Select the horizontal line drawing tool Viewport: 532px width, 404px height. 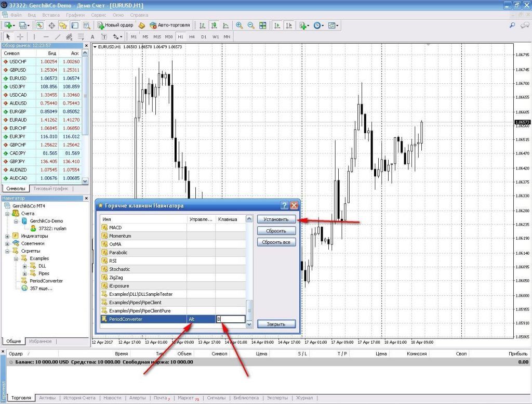(46, 37)
